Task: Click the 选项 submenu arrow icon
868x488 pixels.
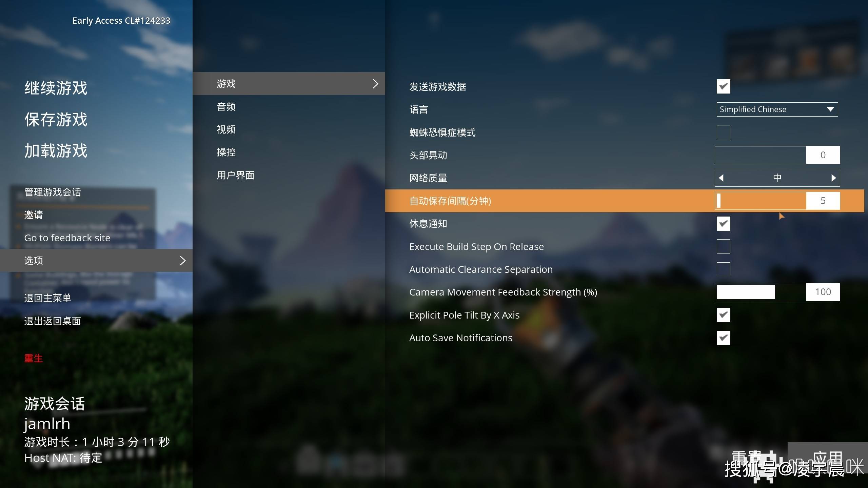Action: pyautogui.click(x=184, y=260)
